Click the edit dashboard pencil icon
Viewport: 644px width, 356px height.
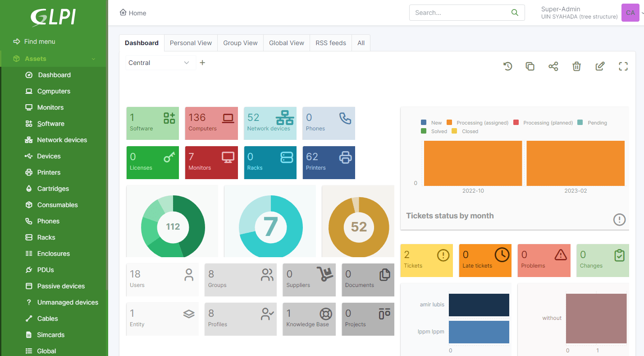[600, 66]
